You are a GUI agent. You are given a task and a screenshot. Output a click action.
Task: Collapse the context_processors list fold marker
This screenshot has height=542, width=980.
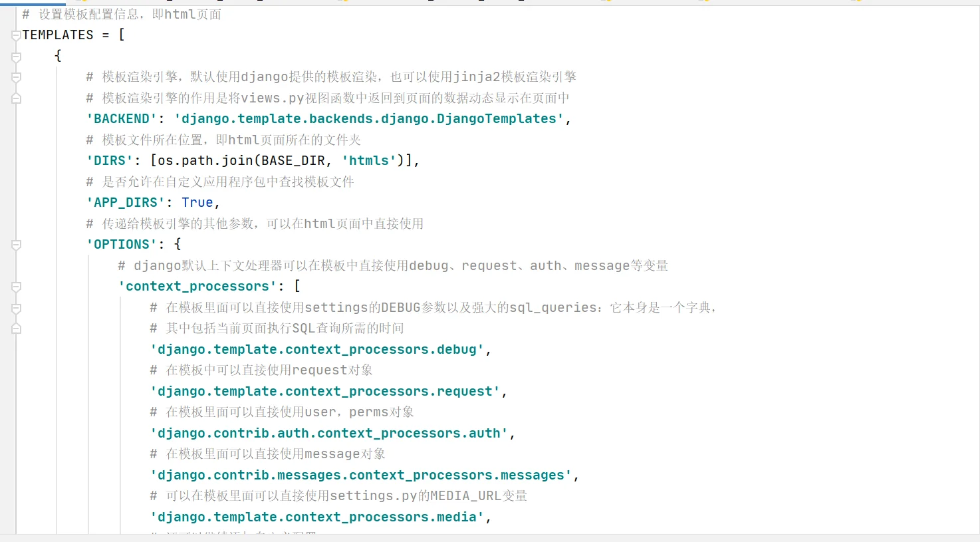[x=15, y=286]
